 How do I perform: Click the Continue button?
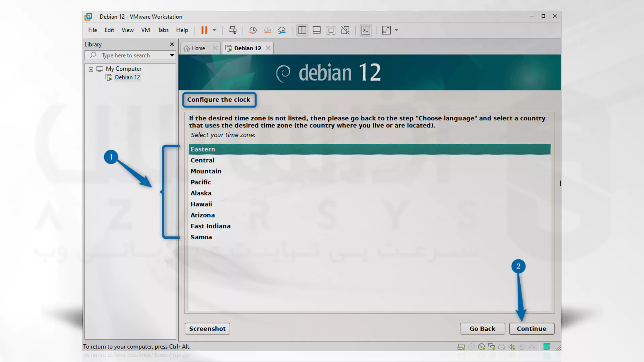tap(532, 328)
